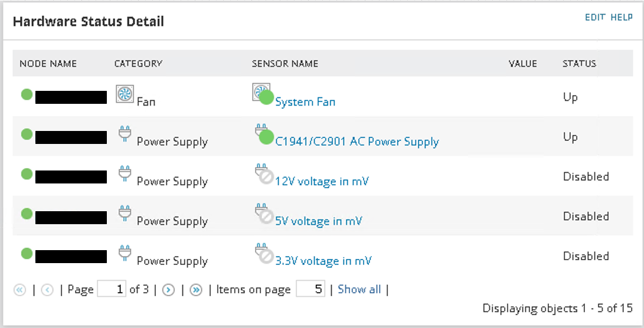Viewport: 644px width, 328px height.
Task: Click Show all items link
Action: pyautogui.click(x=359, y=289)
